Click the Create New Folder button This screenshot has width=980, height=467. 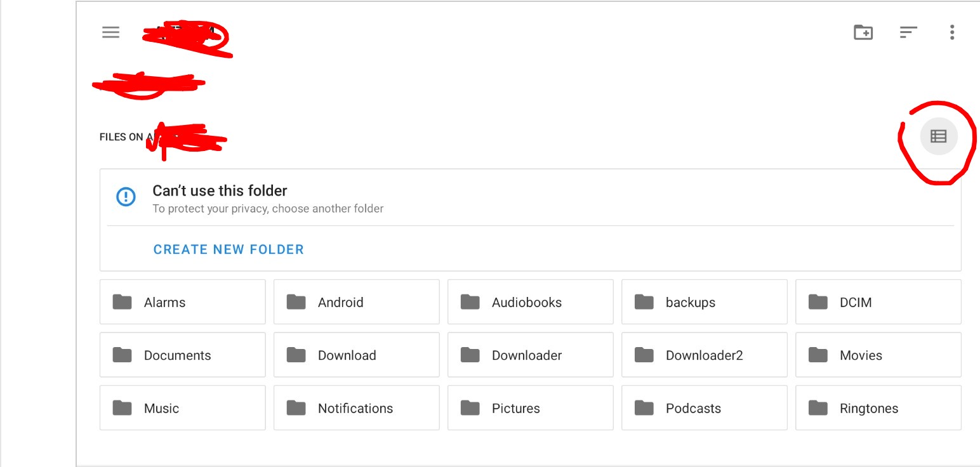pos(228,249)
